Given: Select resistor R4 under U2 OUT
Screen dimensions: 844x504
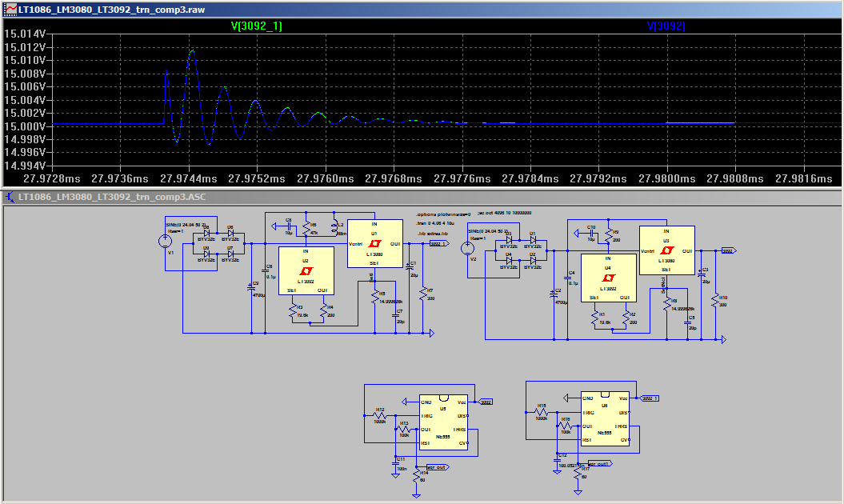Looking at the screenshot, I should point(323,310).
